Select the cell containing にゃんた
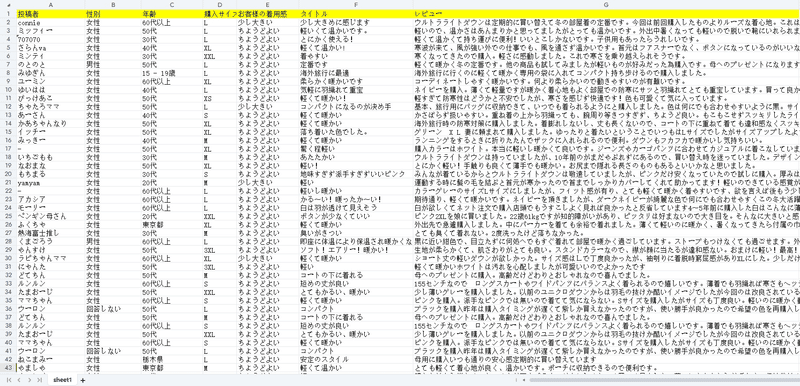Viewport: 800px width, 386px height. (51, 267)
